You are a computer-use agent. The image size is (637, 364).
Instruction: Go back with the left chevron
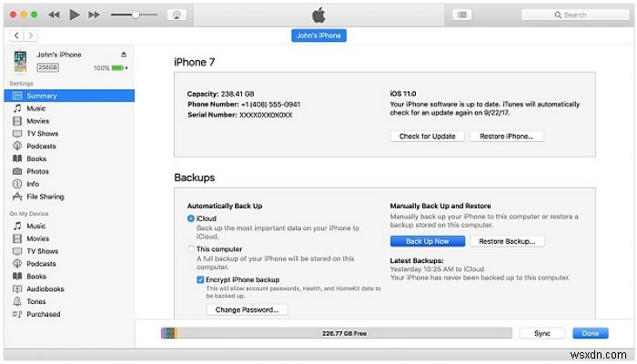click(x=16, y=35)
